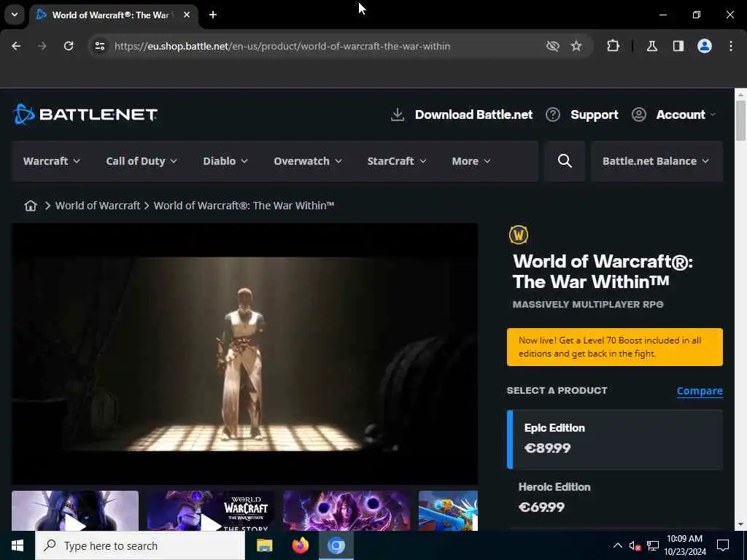Open site information icon in address bar
747x560 pixels.
pos(99,46)
